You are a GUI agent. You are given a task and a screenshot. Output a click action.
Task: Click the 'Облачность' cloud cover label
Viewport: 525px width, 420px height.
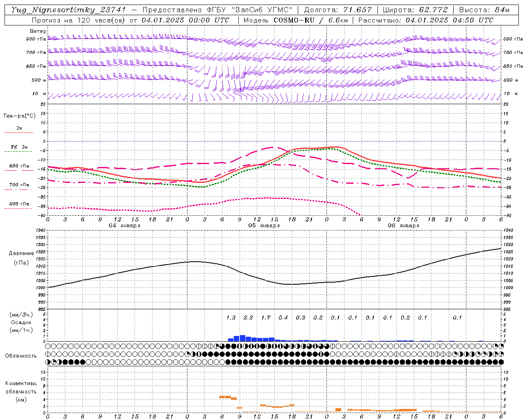pos(21,356)
